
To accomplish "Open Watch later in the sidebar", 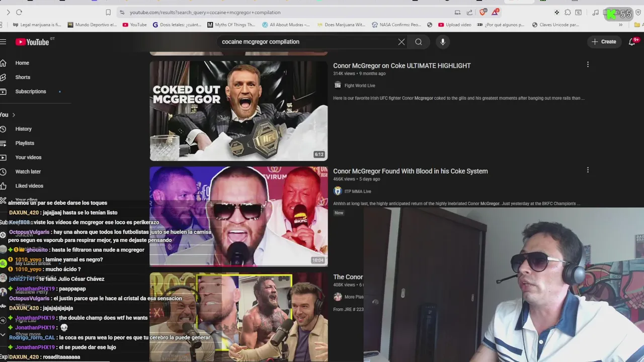I will [28, 171].
